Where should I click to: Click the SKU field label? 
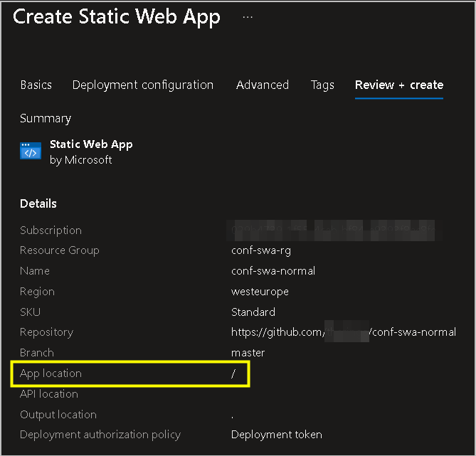(x=30, y=312)
